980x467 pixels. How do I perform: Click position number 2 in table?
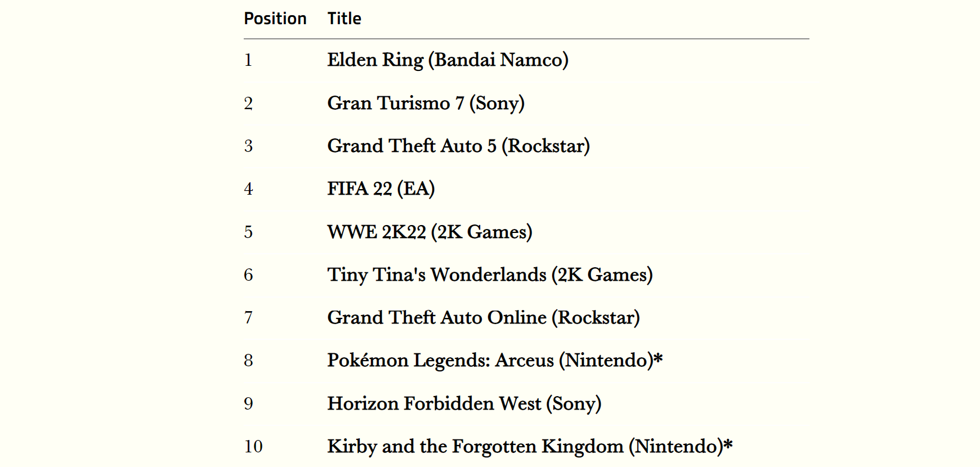[x=248, y=103]
